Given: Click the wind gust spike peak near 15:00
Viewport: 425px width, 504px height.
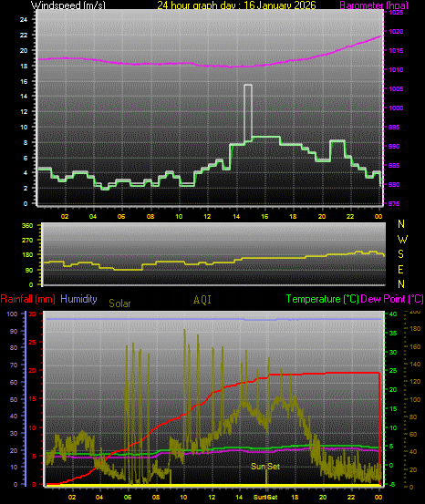Looking at the screenshot, I should click(248, 85).
